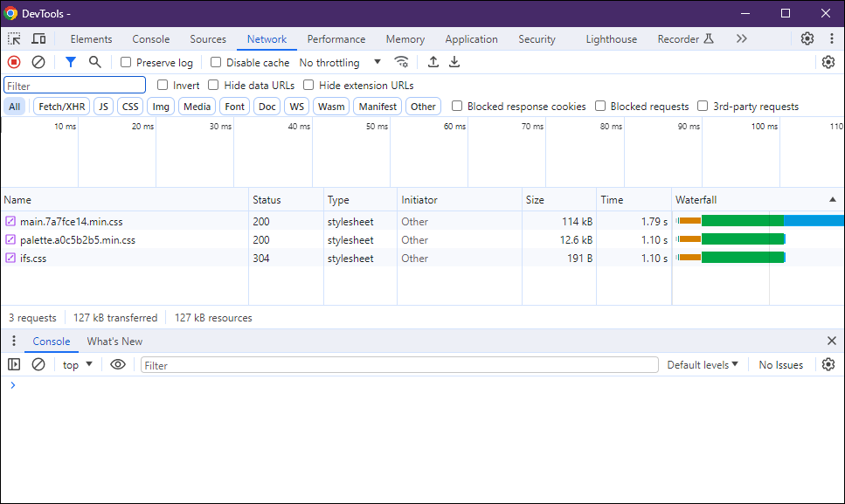Filter requests by Fetch/XHR type
The width and height of the screenshot is (845, 504).
point(61,107)
